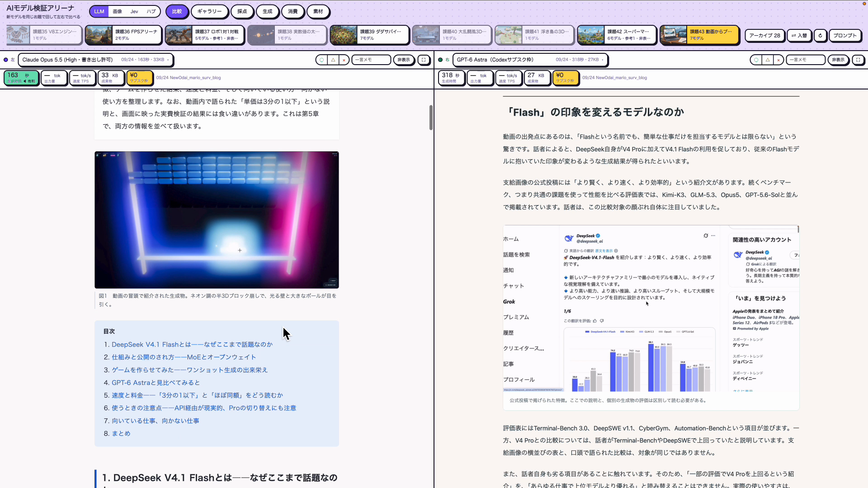Click the embedded DeepSeek post screenshot
Viewport: 868px width, 488px height.
click(651, 309)
